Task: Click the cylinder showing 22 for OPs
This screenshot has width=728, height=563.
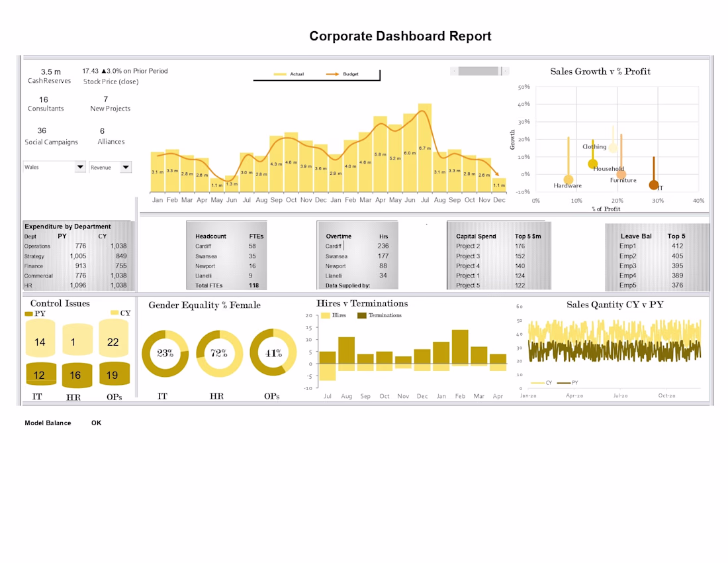Action: point(113,338)
